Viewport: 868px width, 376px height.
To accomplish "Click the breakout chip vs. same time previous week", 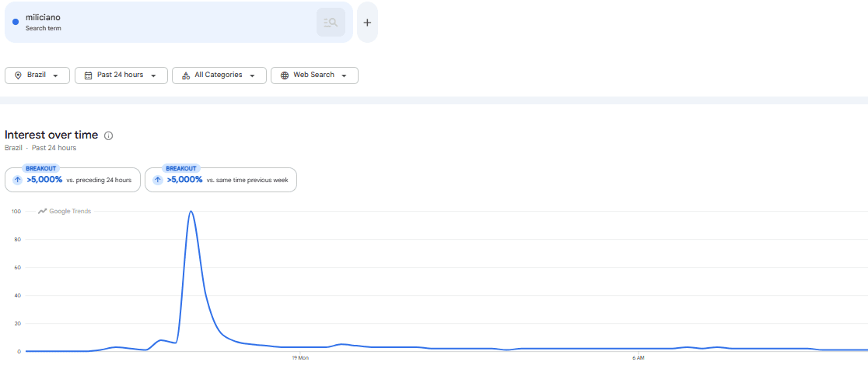I will tap(221, 179).
